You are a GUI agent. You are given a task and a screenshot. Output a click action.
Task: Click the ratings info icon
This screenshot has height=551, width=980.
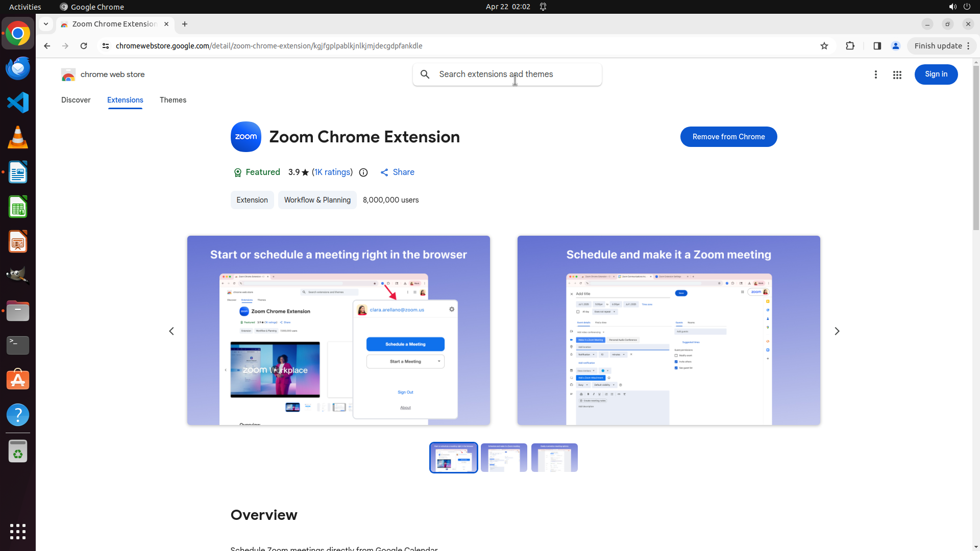pyautogui.click(x=363, y=172)
